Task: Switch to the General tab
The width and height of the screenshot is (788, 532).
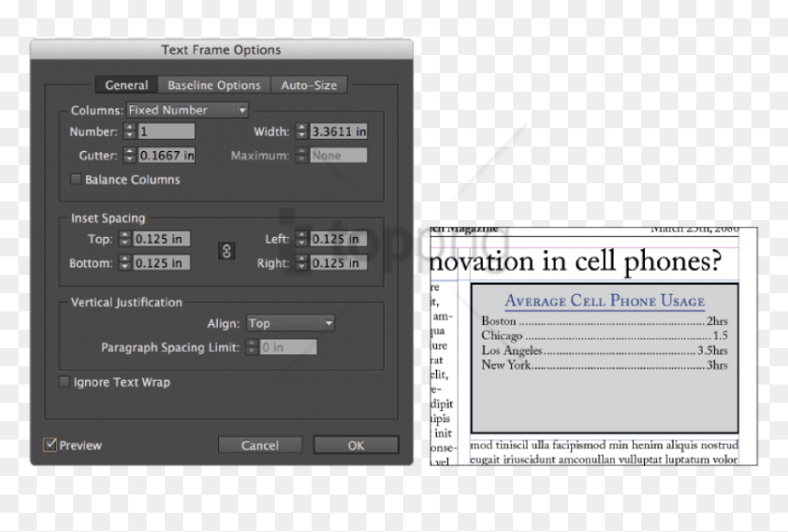Action: [126, 85]
